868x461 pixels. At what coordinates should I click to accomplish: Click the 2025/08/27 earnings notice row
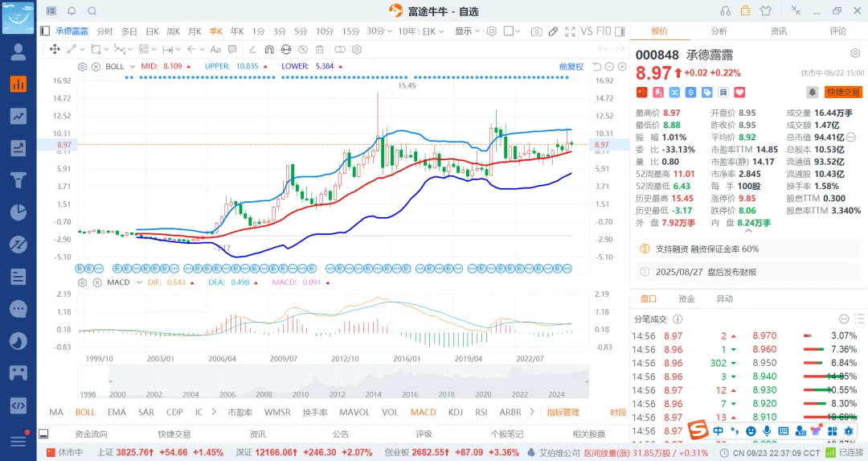pyautogui.click(x=748, y=272)
